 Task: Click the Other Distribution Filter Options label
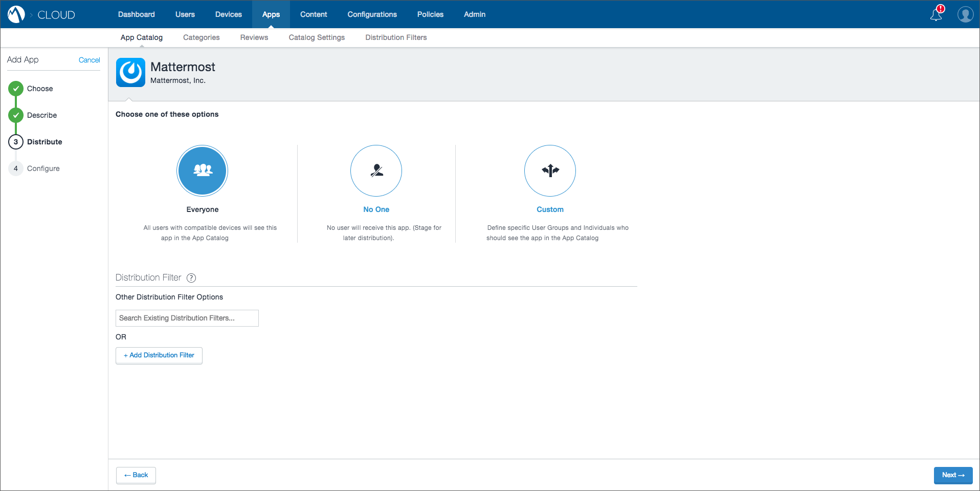click(169, 297)
